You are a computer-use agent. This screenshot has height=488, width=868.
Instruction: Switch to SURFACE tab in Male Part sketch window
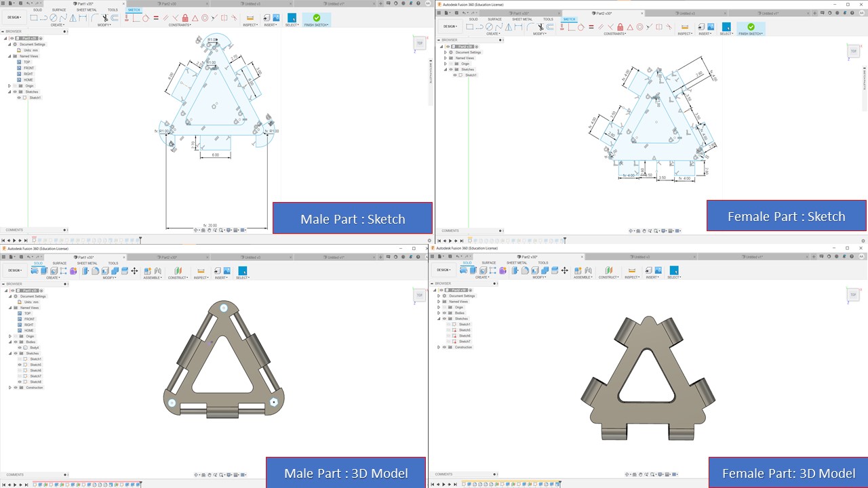pyautogui.click(x=59, y=10)
